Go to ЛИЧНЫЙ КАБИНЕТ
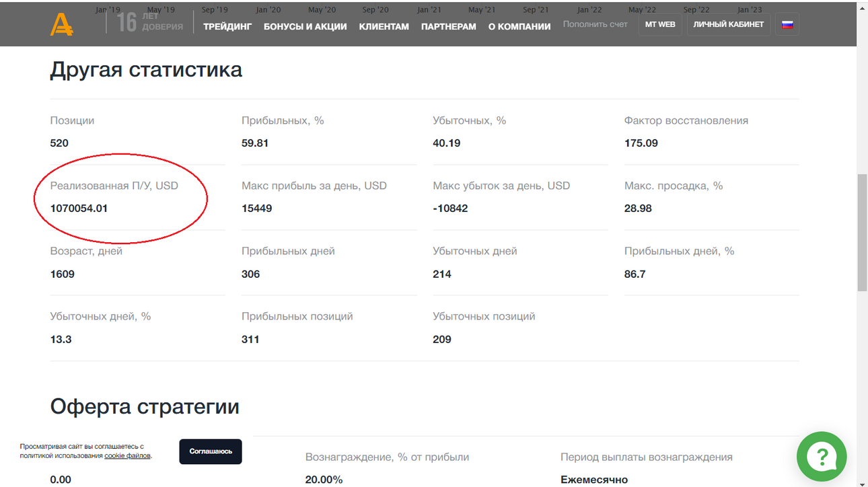Screen dimensions: 868x487 click(x=729, y=24)
